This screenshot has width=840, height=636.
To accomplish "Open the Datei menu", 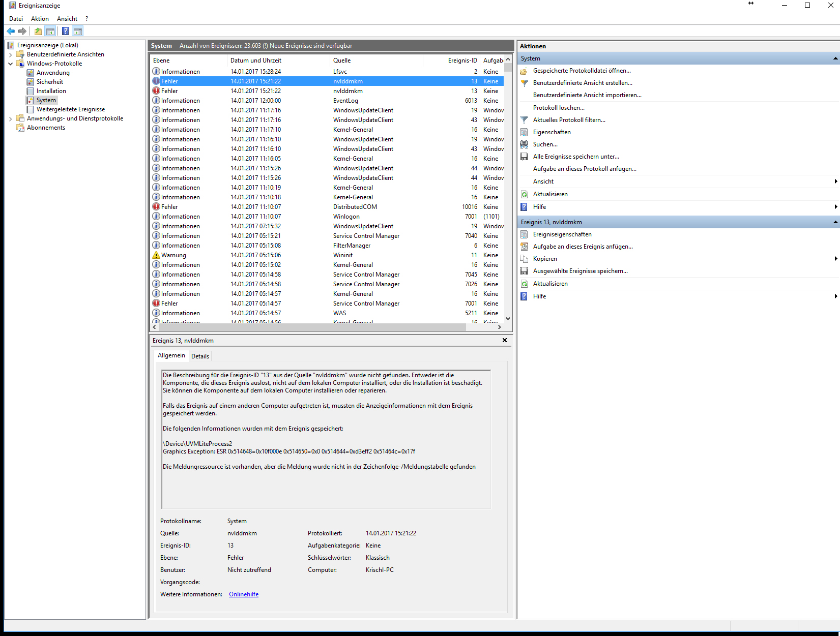I will (16, 19).
